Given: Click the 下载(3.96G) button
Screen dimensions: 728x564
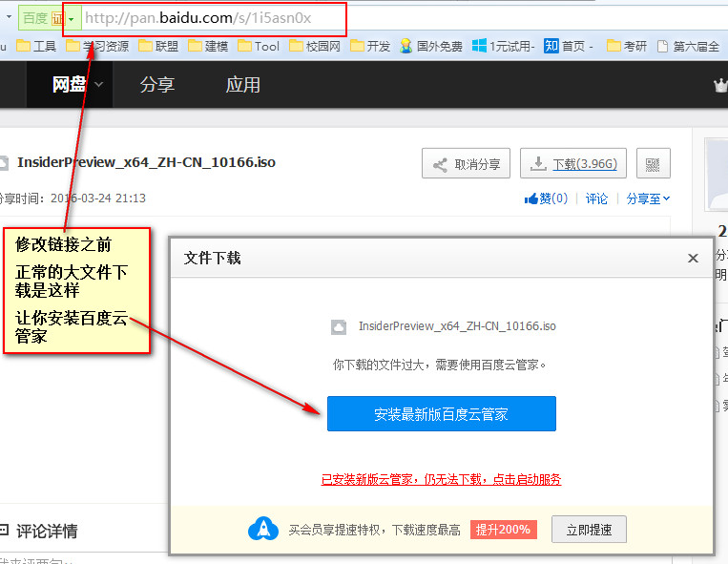Looking at the screenshot, I should [x=572, y=163].
